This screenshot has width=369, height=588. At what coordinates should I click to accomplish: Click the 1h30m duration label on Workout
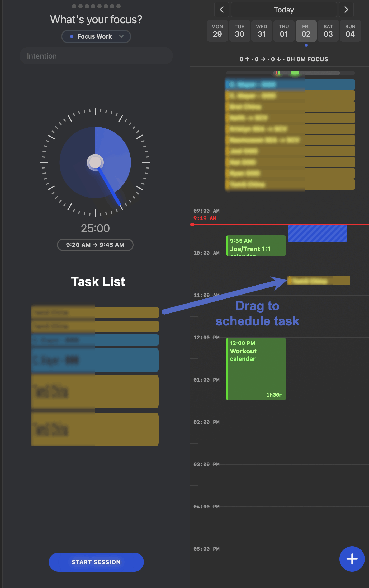274,395
